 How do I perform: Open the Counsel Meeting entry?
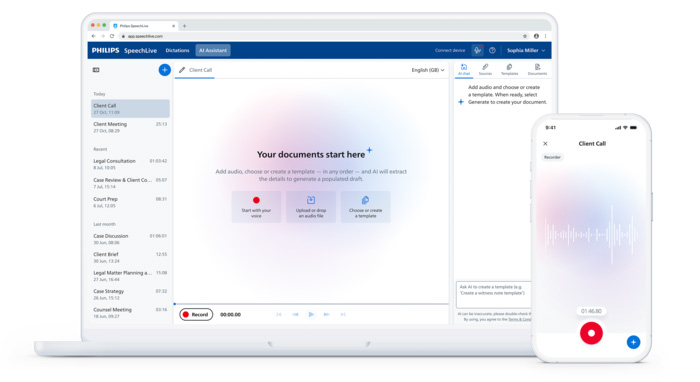[x=130, y=313]
